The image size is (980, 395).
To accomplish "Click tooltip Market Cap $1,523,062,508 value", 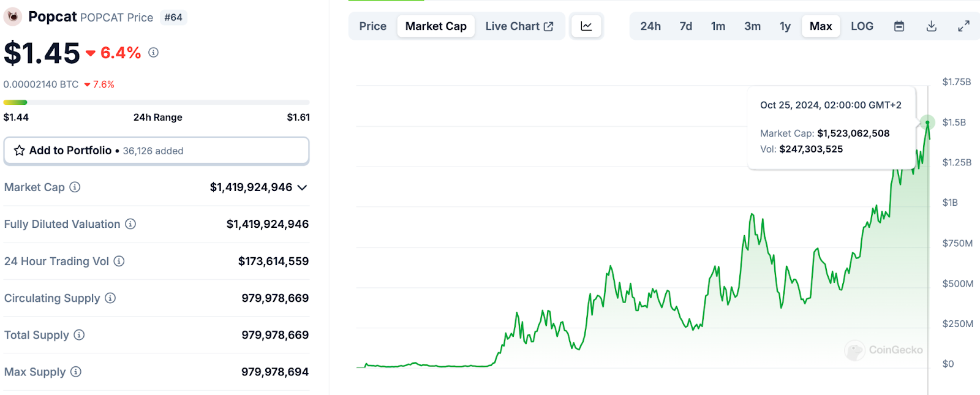I will click(853, 134).
